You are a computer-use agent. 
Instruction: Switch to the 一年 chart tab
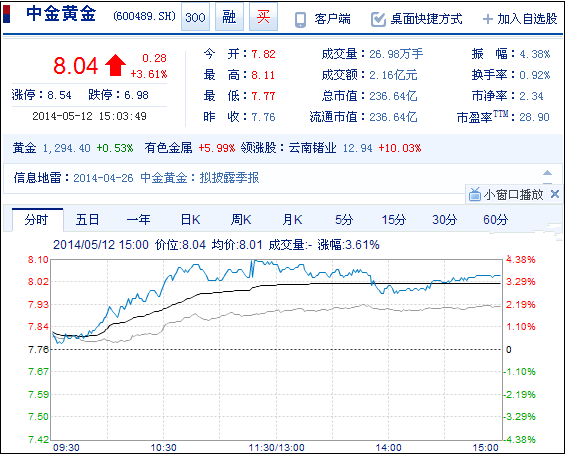(138, 220)
